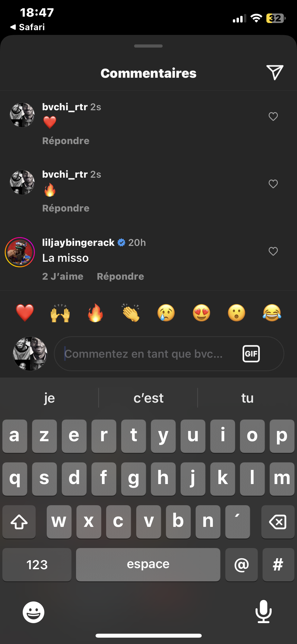
Task: Insert the laughing tears emoji reaction
Action: tap(272, 313)
